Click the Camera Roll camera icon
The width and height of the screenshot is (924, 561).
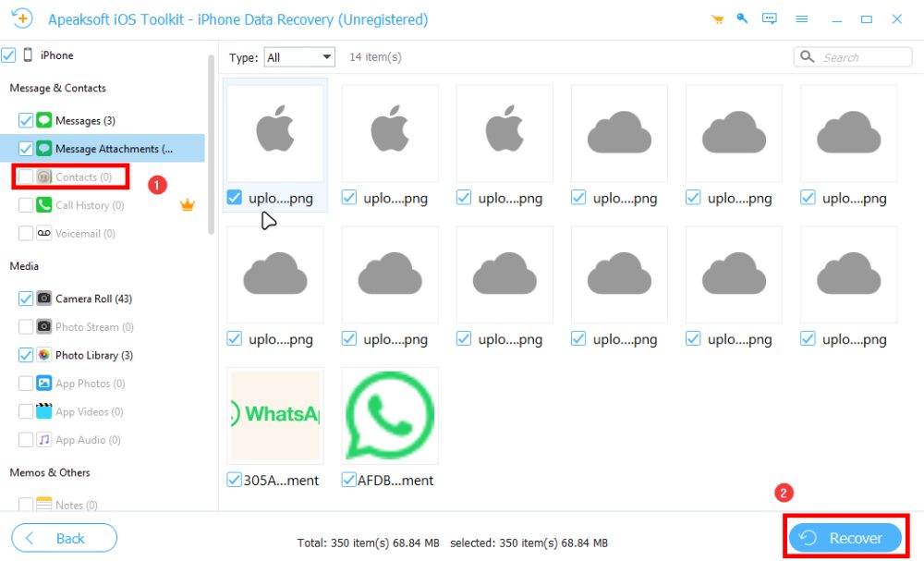click(x=43, y=299)
